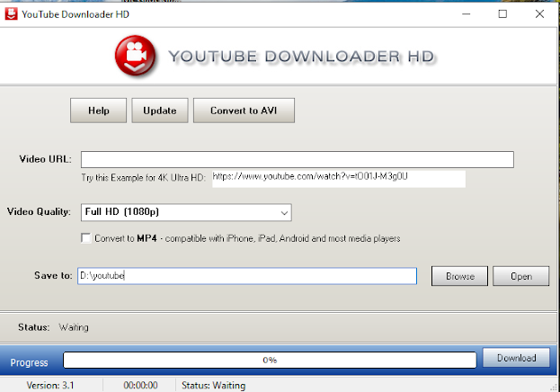Click the 00:00:00 timer in status bar
This screenshot has height=392, width=560.
[x=140, y=385]
